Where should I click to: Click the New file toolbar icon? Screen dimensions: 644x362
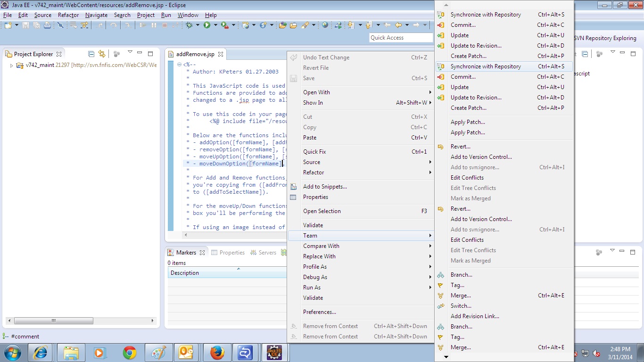point(8,25)
